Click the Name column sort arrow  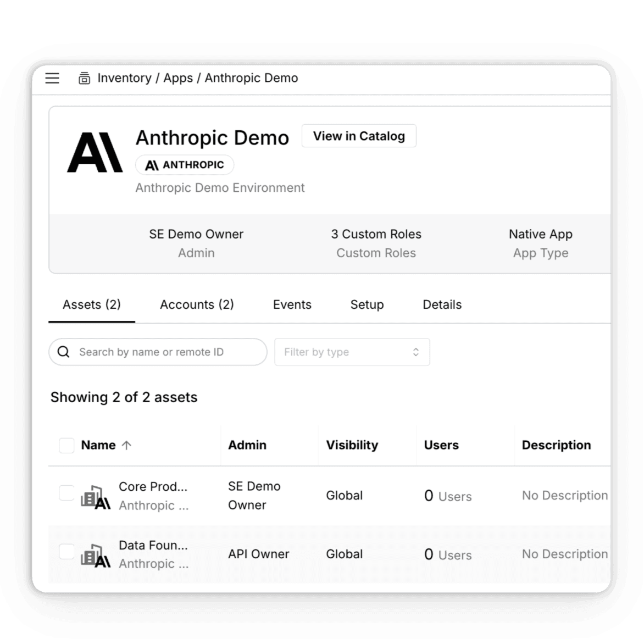click(126, 445)
